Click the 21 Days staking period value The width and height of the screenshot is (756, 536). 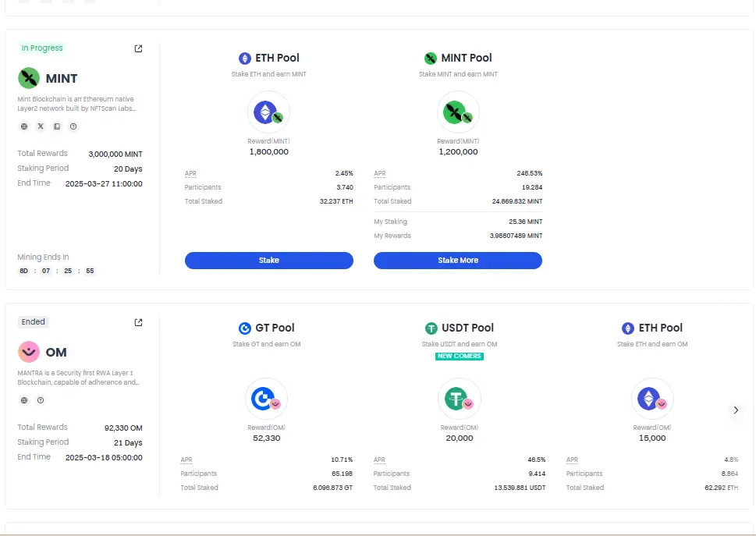128,443
